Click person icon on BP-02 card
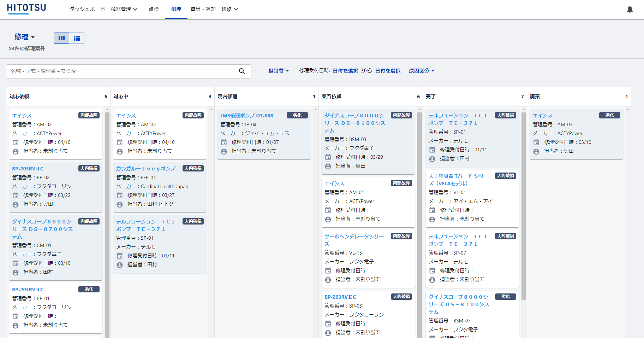644x338 pixels. click(16, 204)
